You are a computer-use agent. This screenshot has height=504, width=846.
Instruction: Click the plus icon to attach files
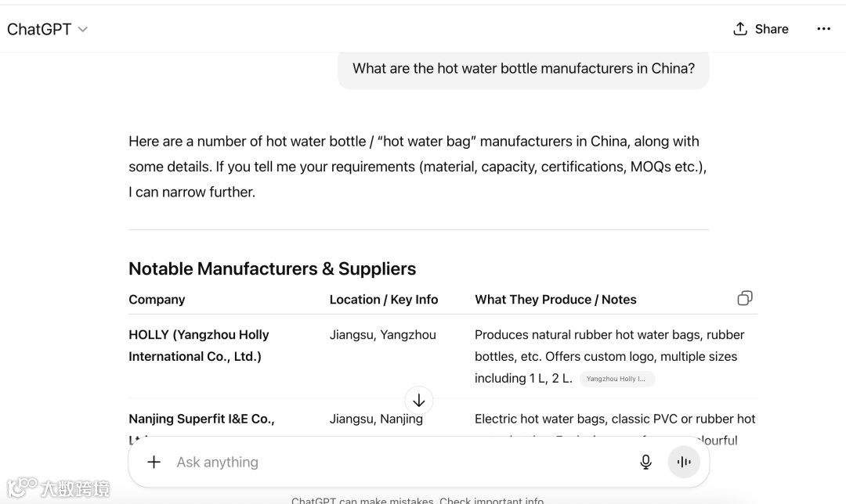click(154, 462)
